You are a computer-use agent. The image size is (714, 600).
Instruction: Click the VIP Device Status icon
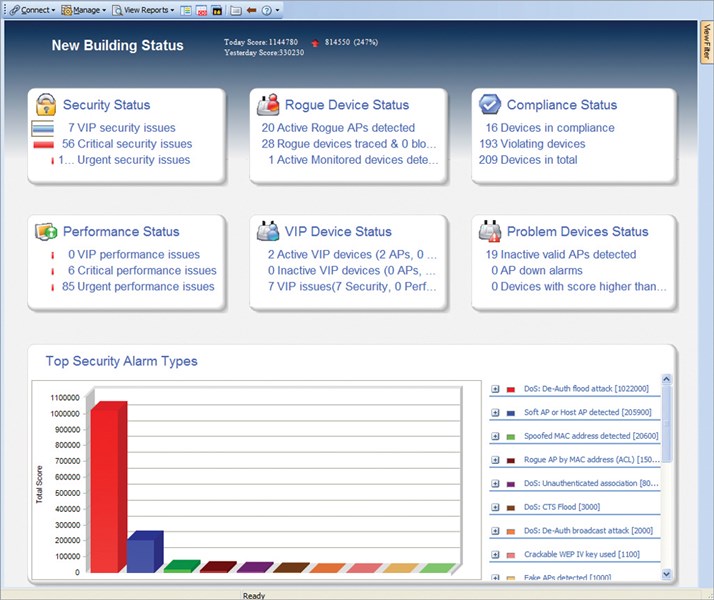click(x=268, y=232)
